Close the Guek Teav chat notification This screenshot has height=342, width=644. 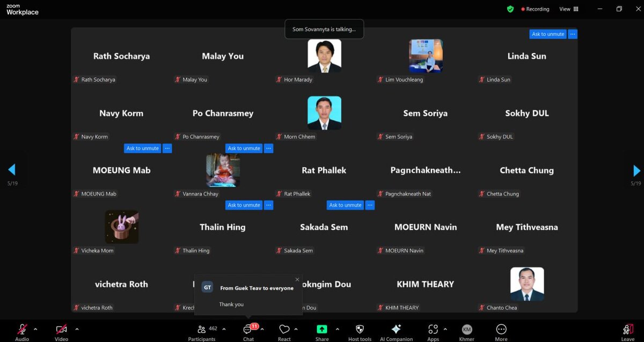tap(297, 279)
